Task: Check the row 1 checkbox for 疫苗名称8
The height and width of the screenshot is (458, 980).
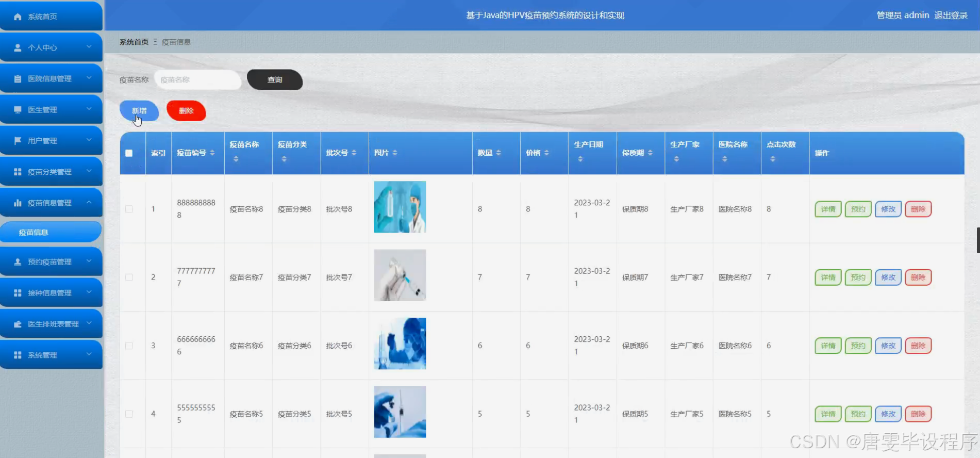Action: (x=129, y=209)
